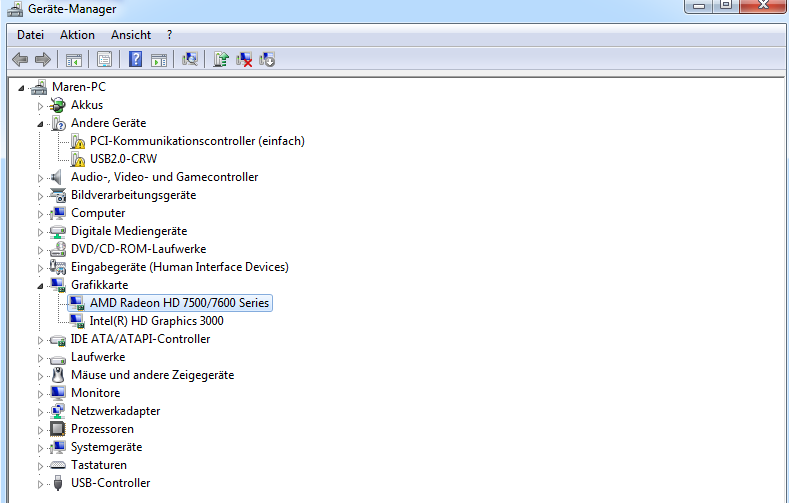
Task: Expand Audio-, Video- und Gamecontroller
Action: 40,178
